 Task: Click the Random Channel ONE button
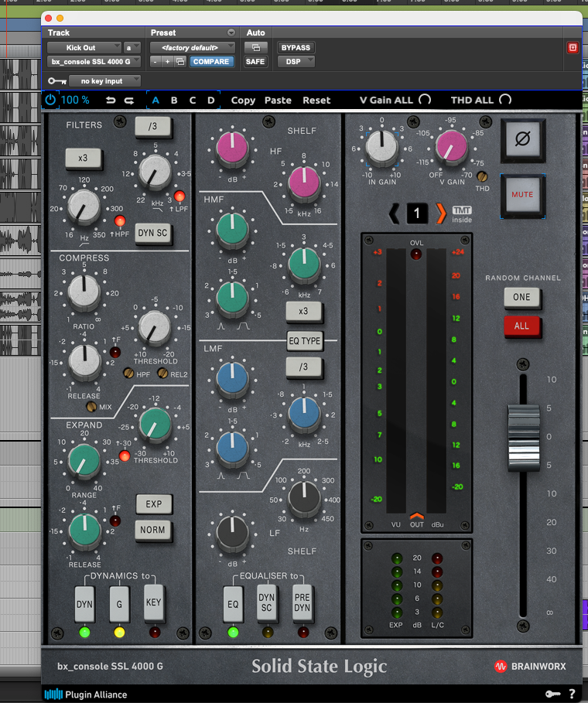click(x=521, y=297)
